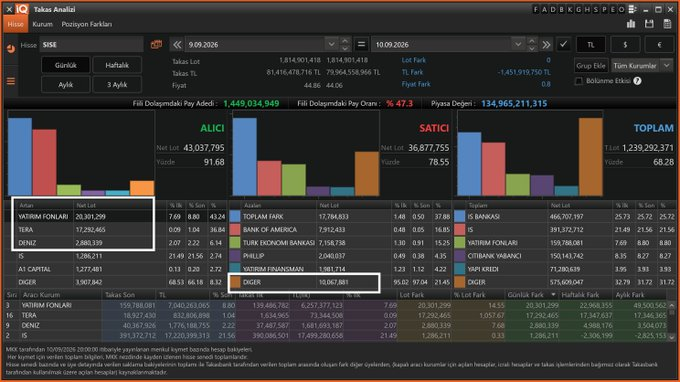Screen dimensions: 680x382
Task: Open the 10.09.2026 date dropdown
Action: pos(517,44)
